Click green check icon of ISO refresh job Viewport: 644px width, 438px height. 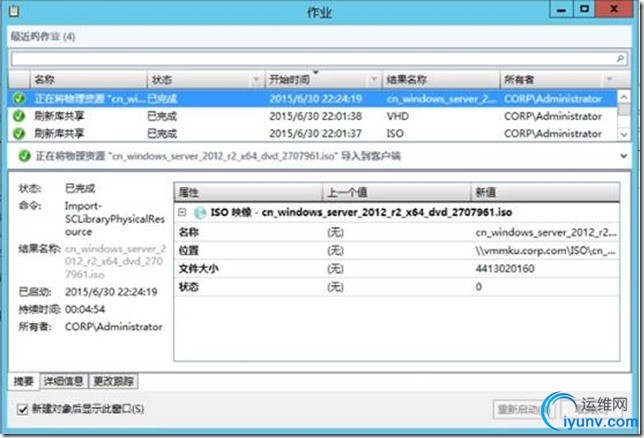tap(18, 133)
